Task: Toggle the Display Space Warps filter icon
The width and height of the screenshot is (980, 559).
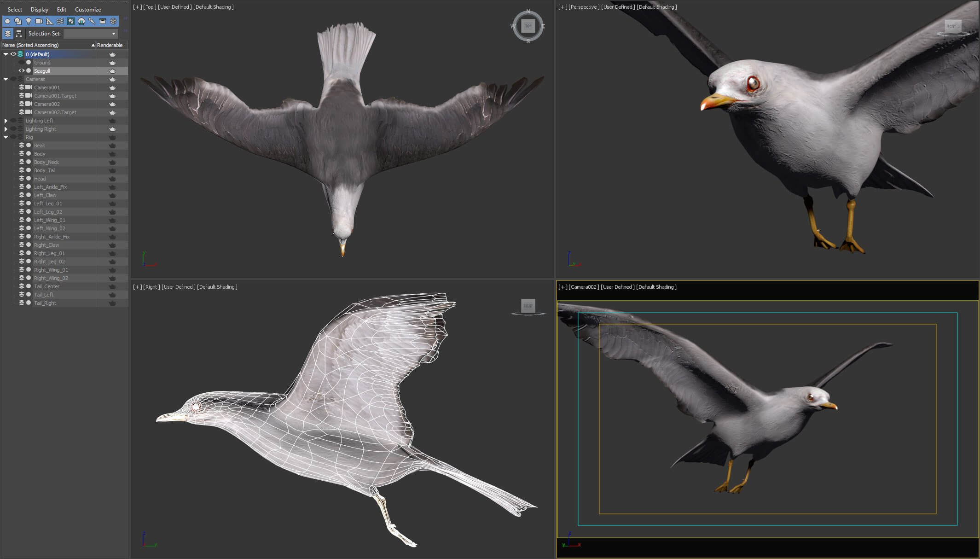Action: point(60,21)
